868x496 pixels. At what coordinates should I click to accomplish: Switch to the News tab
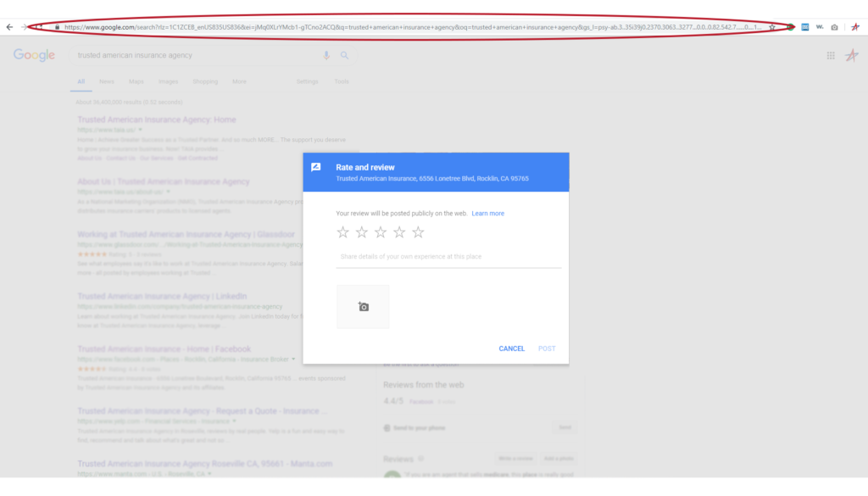[106, 81]
